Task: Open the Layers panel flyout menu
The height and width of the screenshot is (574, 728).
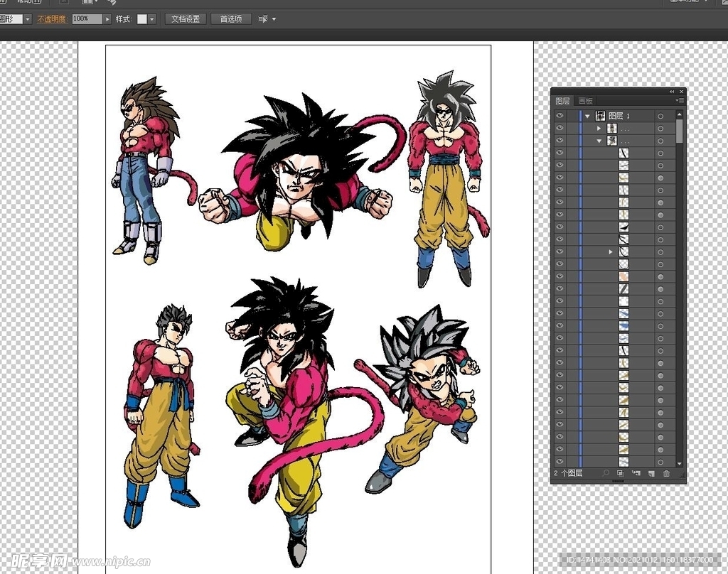Action: pos(680,101)
